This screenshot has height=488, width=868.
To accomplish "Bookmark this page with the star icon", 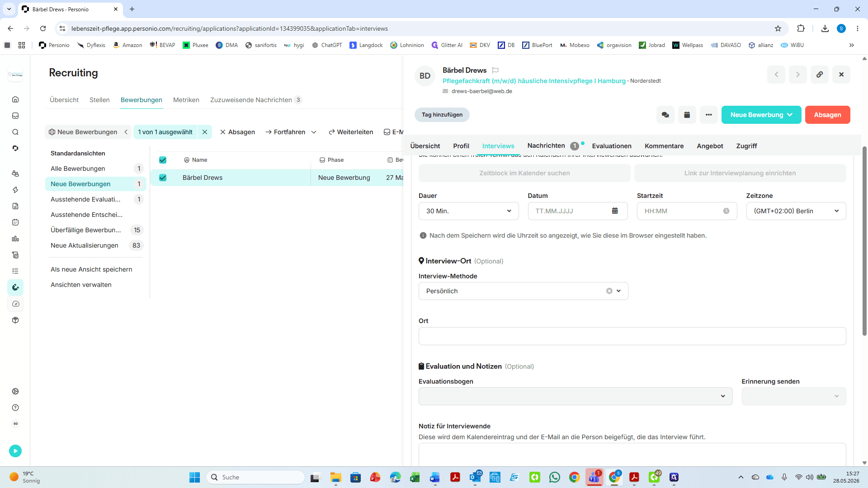I will (x=778, y=28).
